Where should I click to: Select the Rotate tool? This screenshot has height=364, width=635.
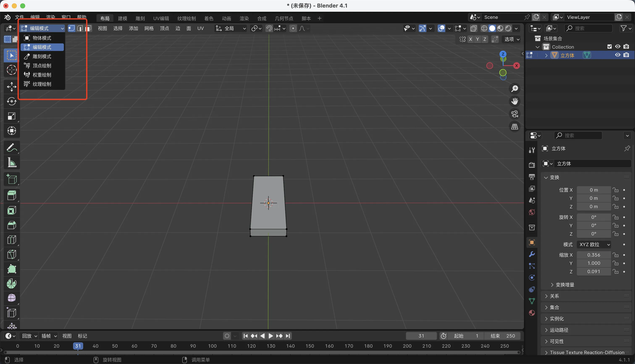[x=12, y=101]
